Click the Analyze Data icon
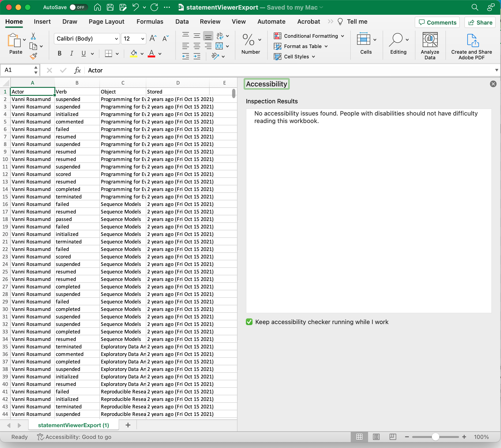501x448 pixels. click(x=430, y=40)
